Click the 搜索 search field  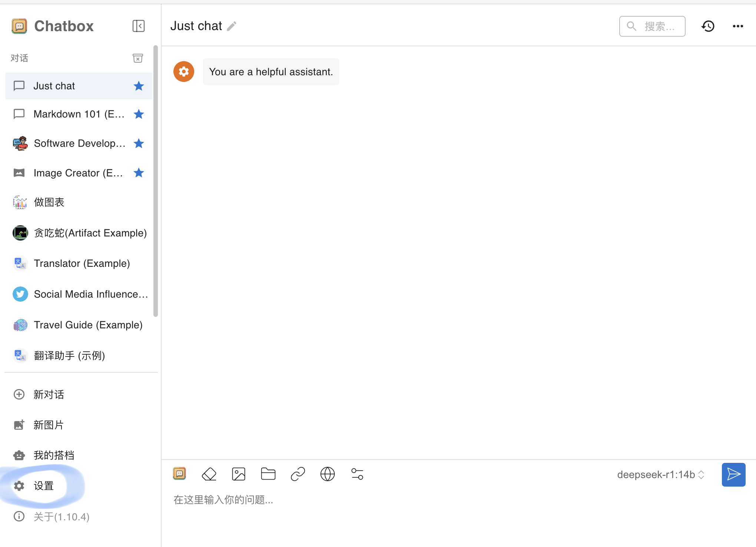coord(652,26)
